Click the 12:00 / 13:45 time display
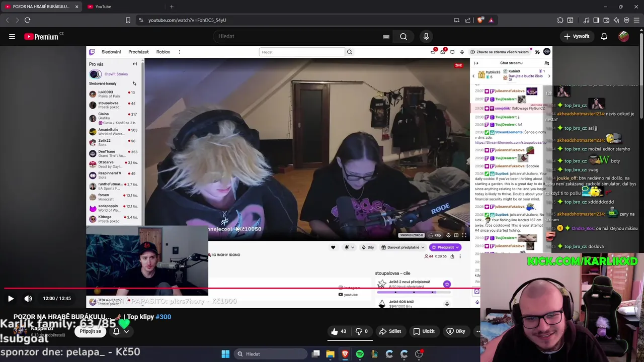The image size is (644, 362). pyautogui.click(x=57, y=298)
